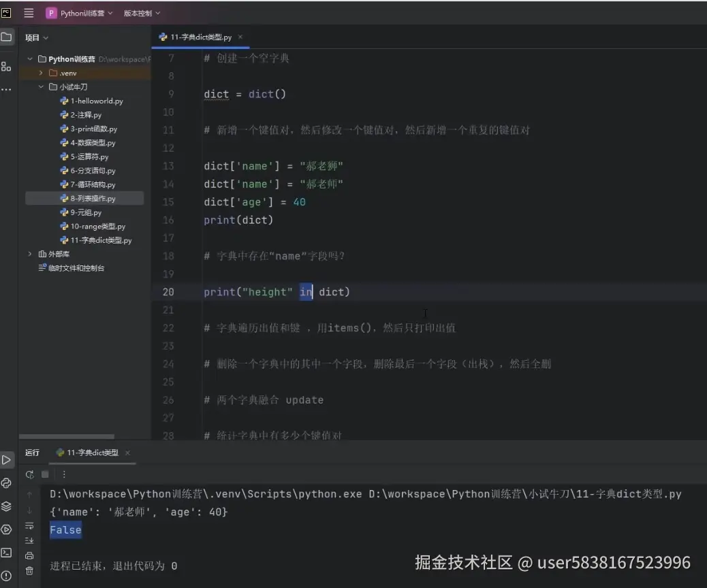Toggle soft-wrap in the run console
Screen dimensions: 707x588
[x=29, y=525]
